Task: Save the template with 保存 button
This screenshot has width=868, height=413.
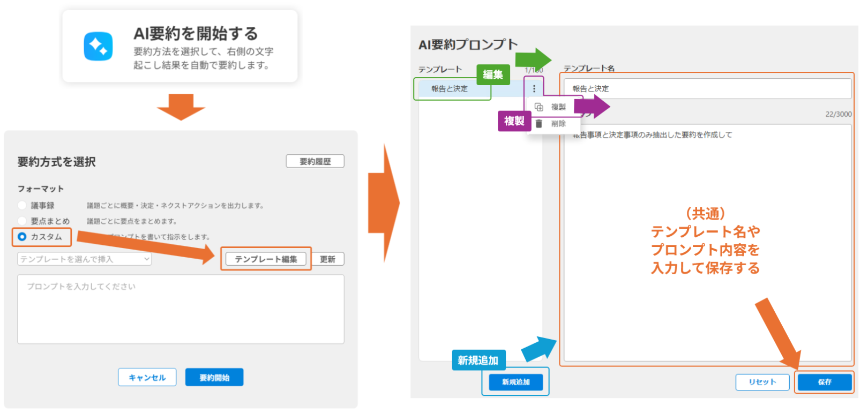Action: [824, 382]
